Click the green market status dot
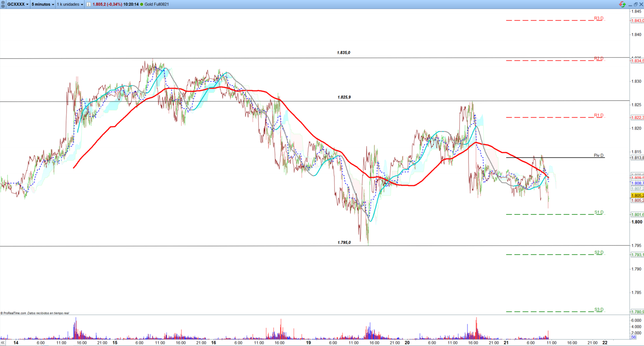 tap(142, 4)
